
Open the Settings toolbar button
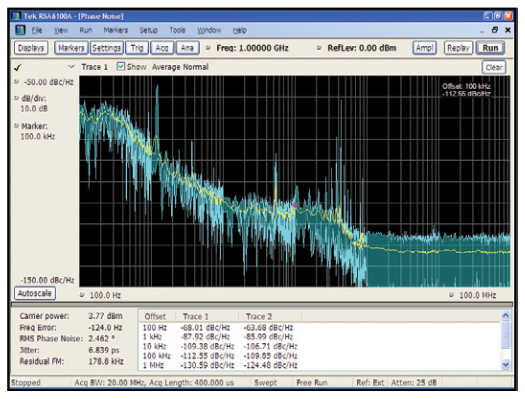(106, 48)
